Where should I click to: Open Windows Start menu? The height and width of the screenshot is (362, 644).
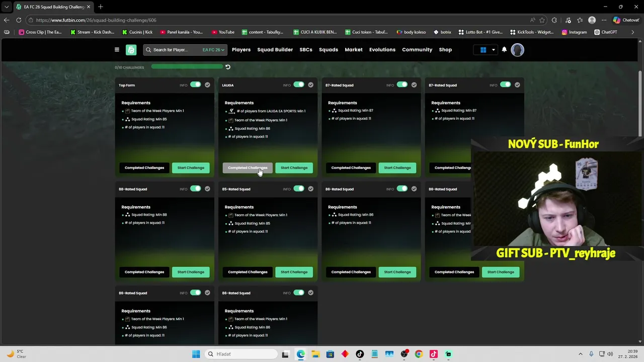tap(196, 354)
